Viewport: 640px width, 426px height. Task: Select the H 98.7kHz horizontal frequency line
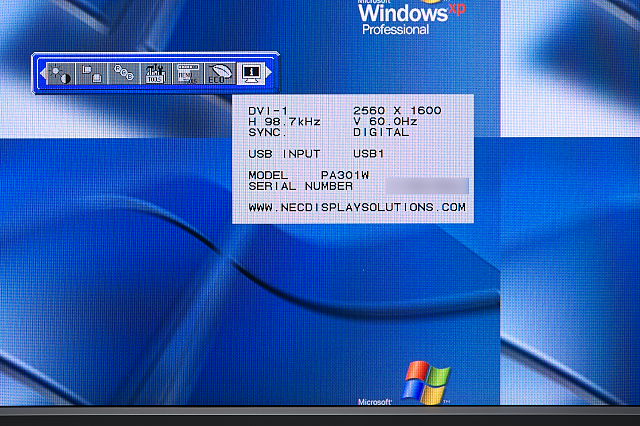point(284,121)
